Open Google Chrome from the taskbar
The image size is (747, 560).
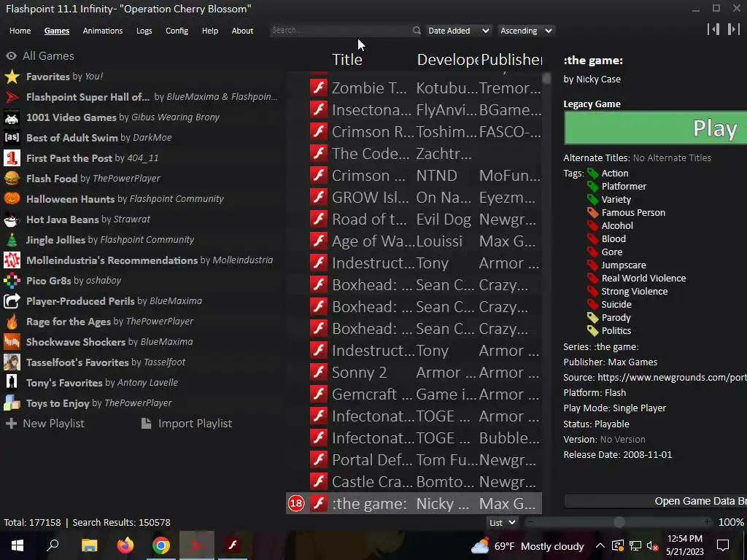tap(161, 545)
